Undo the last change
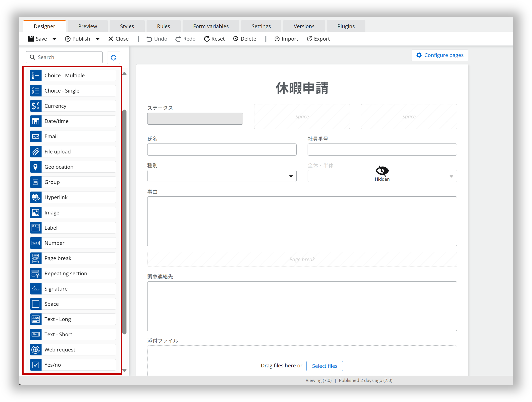This screenshot has height=402, width=532. tap(157, 39)
